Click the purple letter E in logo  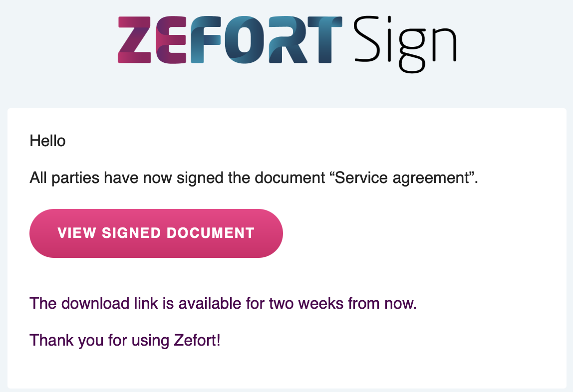coord(171,40)
